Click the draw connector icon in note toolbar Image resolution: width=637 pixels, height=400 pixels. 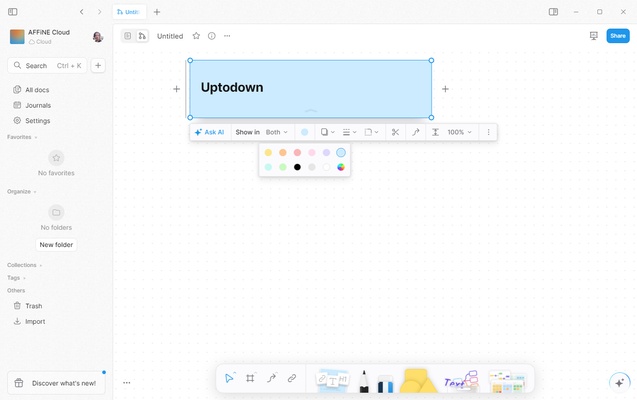click(x=416, y=132)
